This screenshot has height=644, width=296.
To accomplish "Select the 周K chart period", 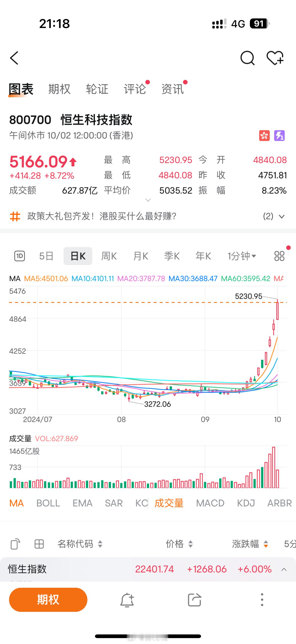I will pyautogui.click(x=109, y=256).
